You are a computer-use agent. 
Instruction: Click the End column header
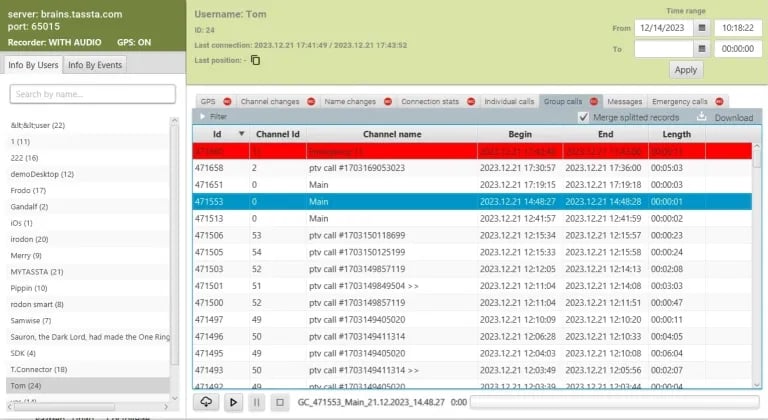605,134
